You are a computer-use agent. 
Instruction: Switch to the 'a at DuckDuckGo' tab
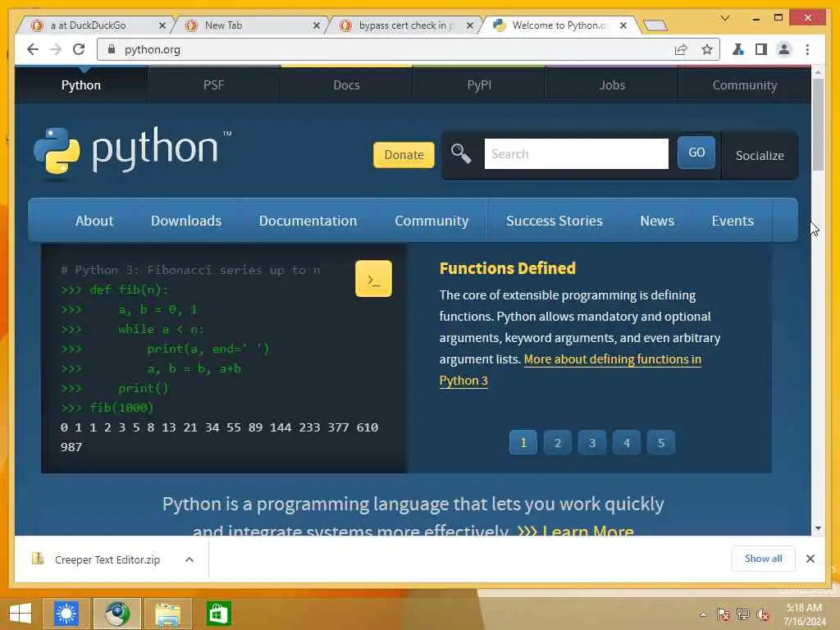(x=96, y=25)
